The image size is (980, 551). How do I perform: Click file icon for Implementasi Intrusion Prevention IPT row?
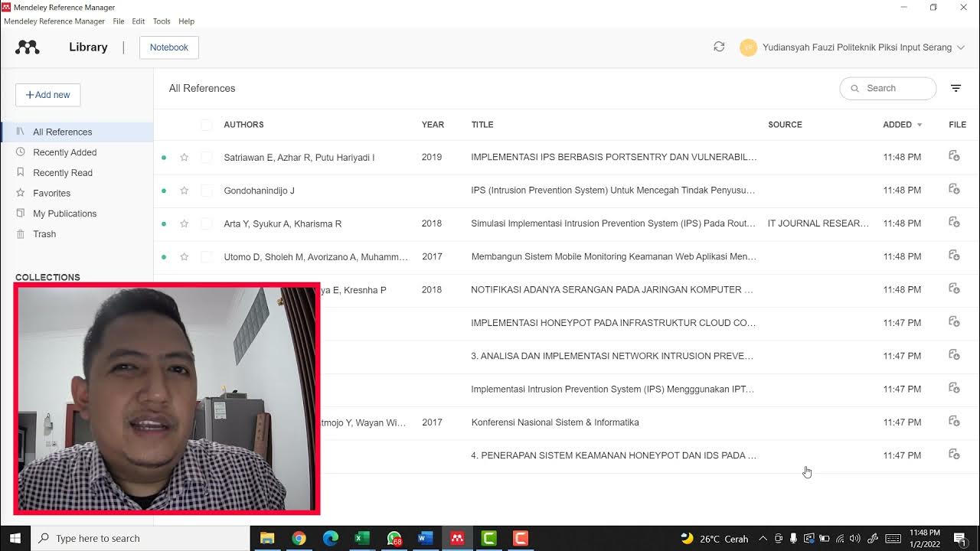tap(954, 388)
